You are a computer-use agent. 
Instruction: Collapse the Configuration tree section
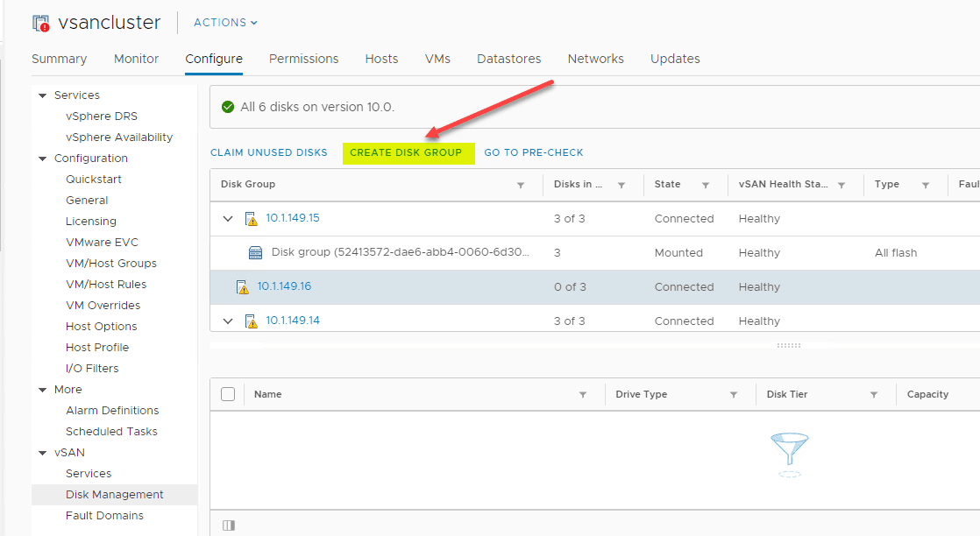point(42,159)
